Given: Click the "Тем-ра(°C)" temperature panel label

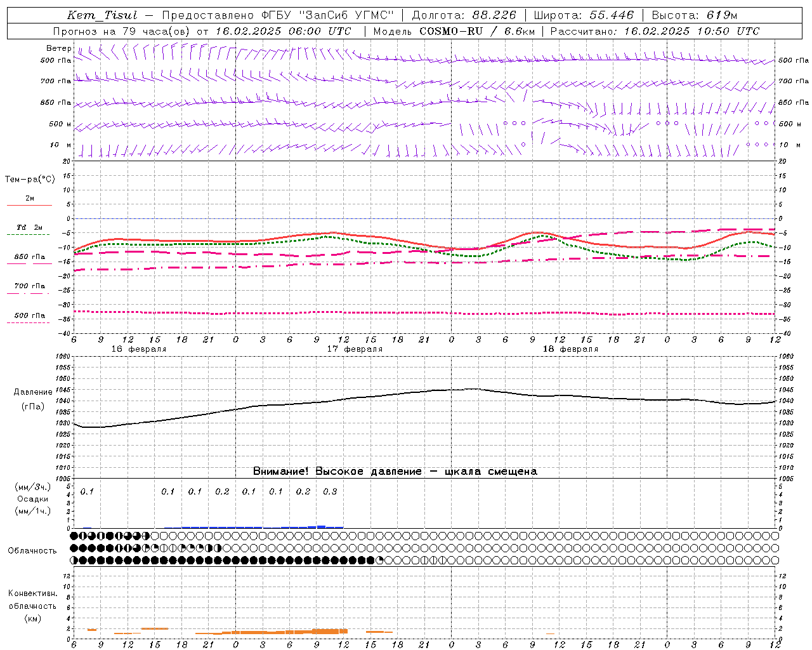Looking at the screenshot, I should click(30, 180).
